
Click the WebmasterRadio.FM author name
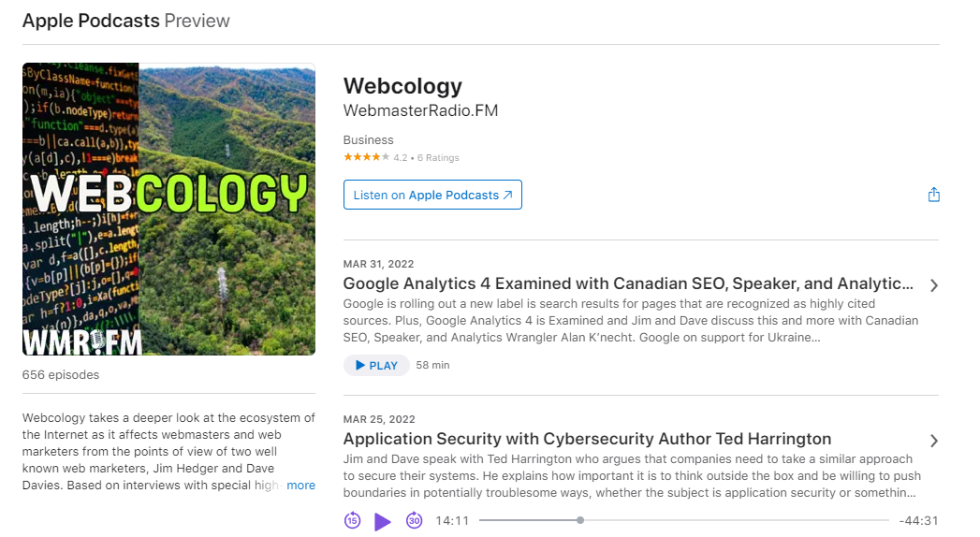420,110
